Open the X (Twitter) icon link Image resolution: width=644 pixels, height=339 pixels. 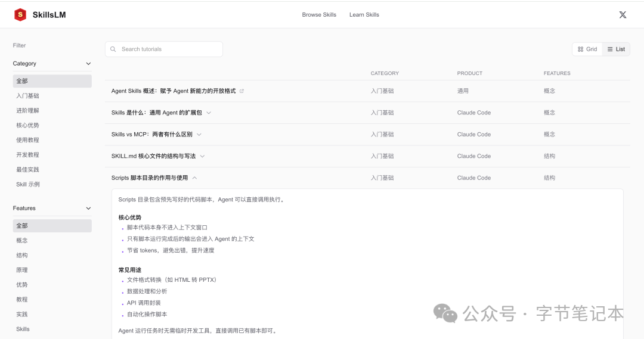623,15
